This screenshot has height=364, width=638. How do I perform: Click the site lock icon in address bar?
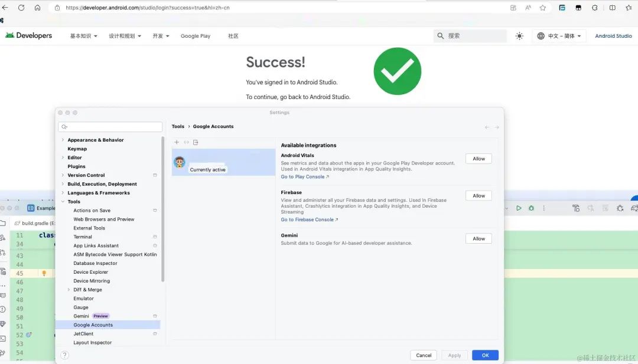coord(57,7)
